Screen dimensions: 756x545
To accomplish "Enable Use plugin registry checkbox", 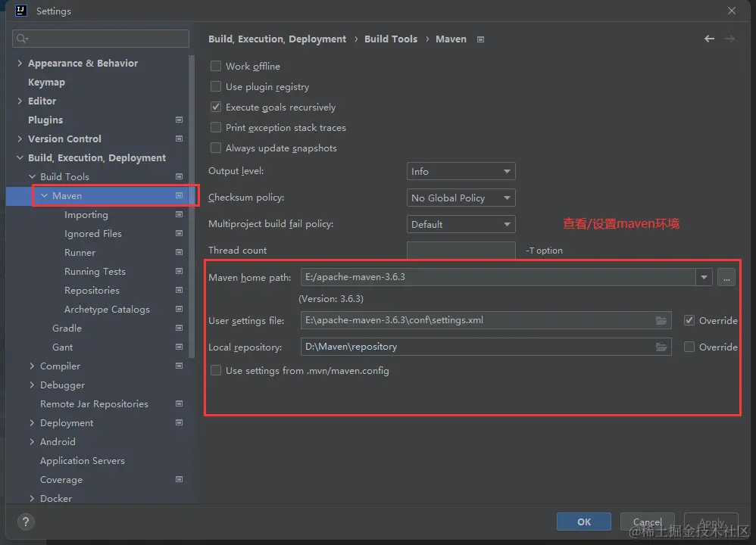I will pyautogui.click(x=216, y=87).
